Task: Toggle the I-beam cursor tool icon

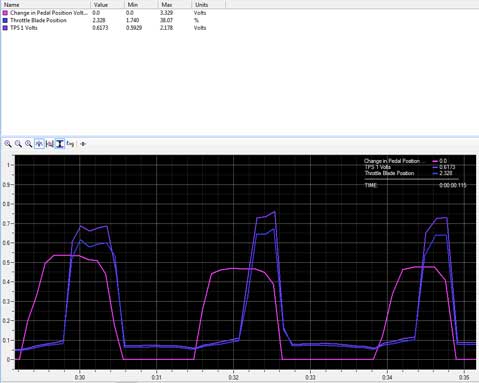Action: (60, 144)
